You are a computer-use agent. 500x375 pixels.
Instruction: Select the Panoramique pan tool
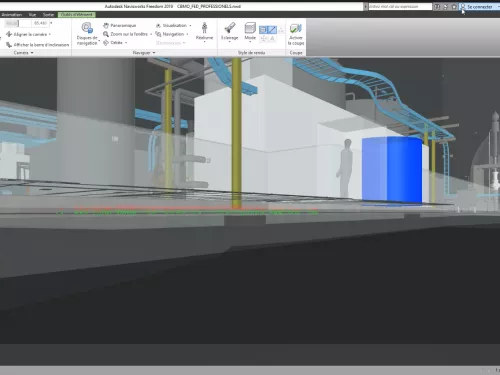119,25
